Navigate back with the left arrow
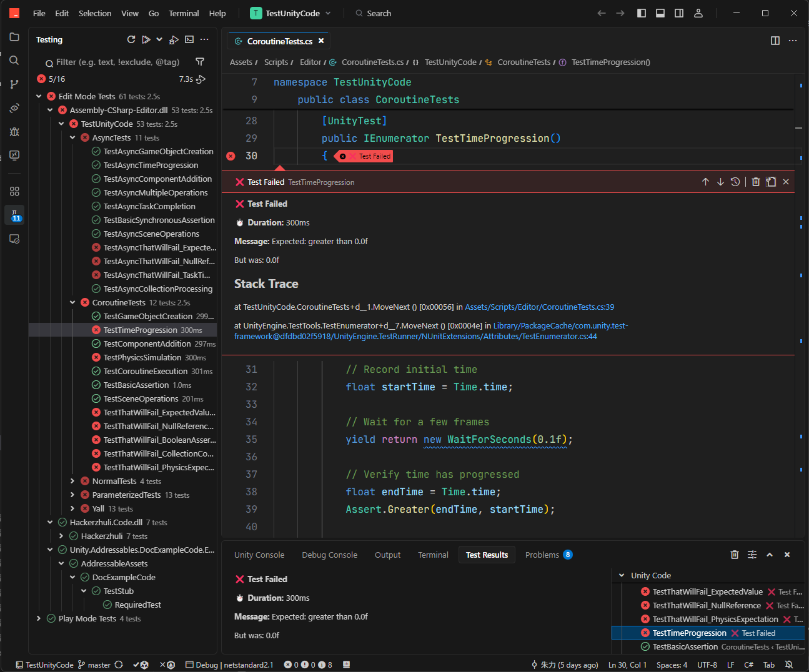 (x=602, y=13)
